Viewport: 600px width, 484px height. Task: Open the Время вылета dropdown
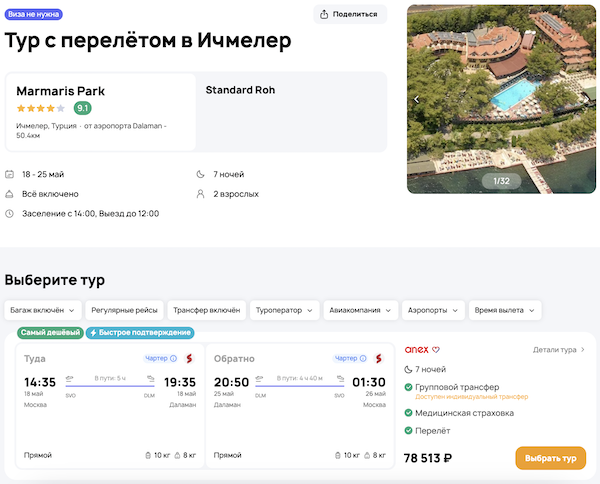pos(504,310)
